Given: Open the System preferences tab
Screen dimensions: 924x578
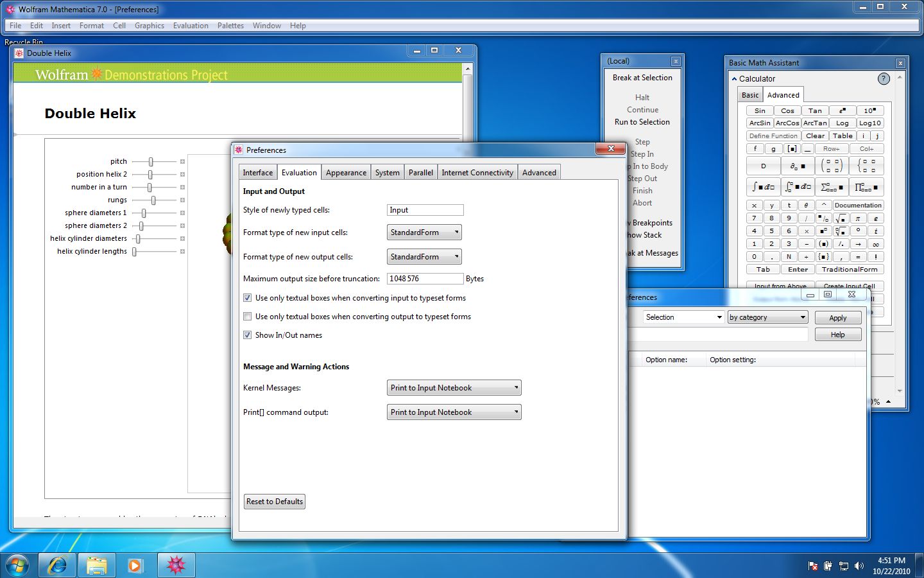Looking at the screenshot, I should 388,173.
